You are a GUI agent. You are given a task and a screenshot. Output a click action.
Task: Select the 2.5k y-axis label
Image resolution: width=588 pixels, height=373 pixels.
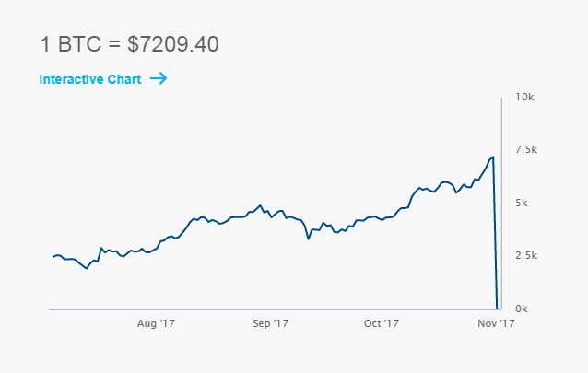click(x=526, y=255)
